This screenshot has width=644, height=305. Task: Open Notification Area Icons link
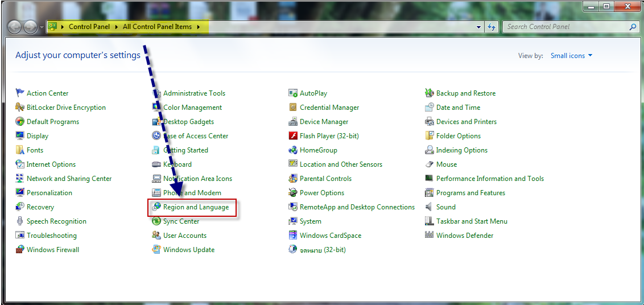[x=197, y=179]
